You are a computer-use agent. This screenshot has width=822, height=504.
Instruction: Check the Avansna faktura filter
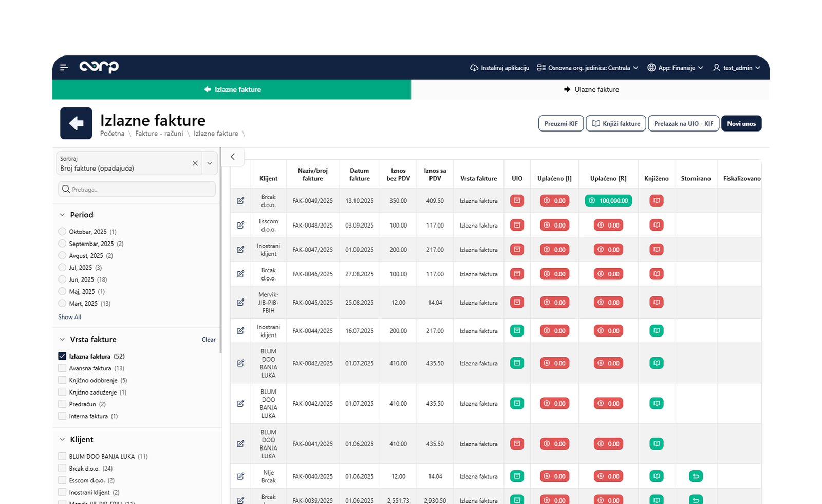(x=63, y=368)
